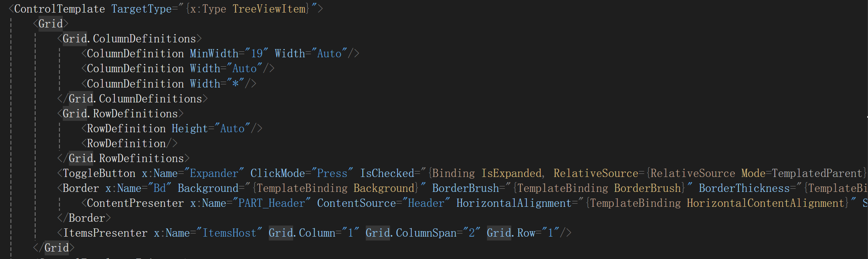Image resolution: width=868 pixels, height=259 pixels.
Task: Click the Height attribute of RowDefinition
Action: pyautogui.click(x=190, y=129)
